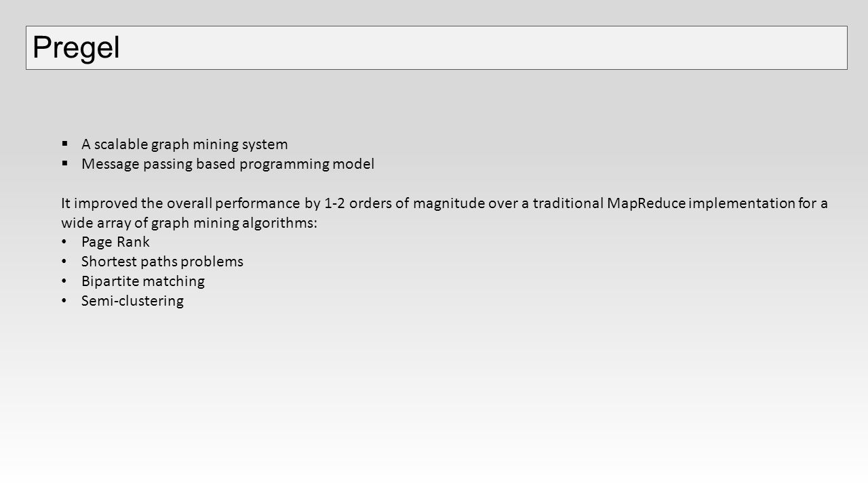868x488 pixels.
Task: Click the round bullet before Page Rank
Action: pos(64,243)
